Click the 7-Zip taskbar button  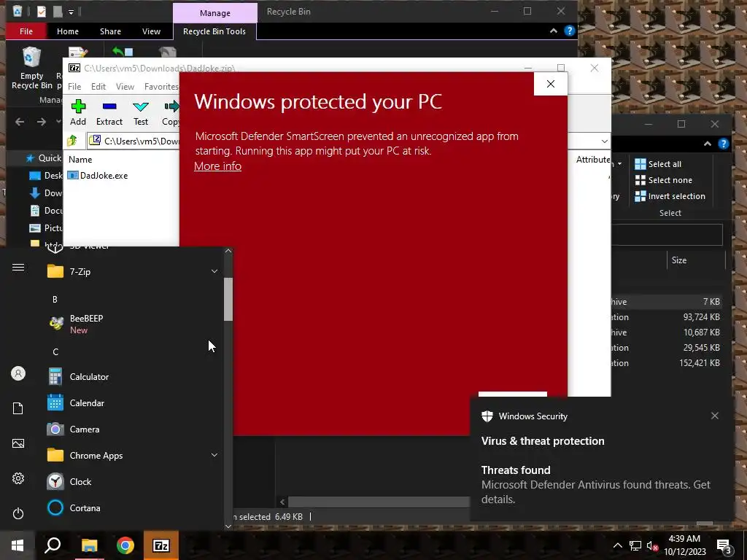coord(161,545)
